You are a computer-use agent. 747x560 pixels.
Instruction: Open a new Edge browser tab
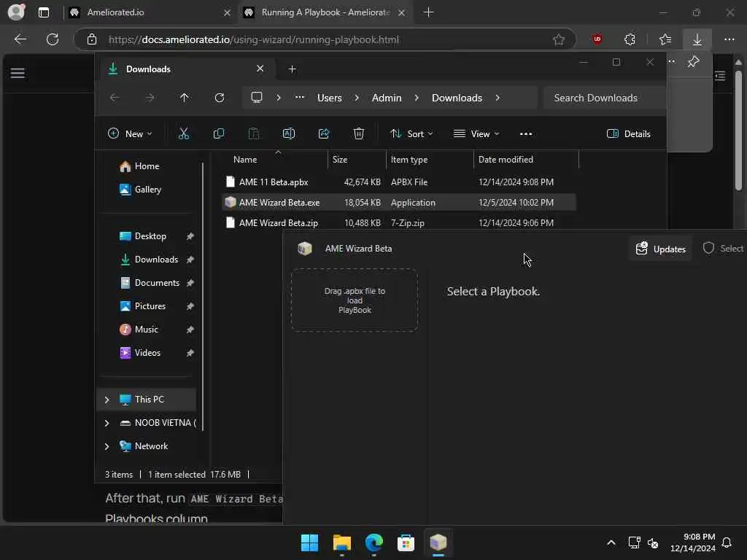click(x=428, y=12)
